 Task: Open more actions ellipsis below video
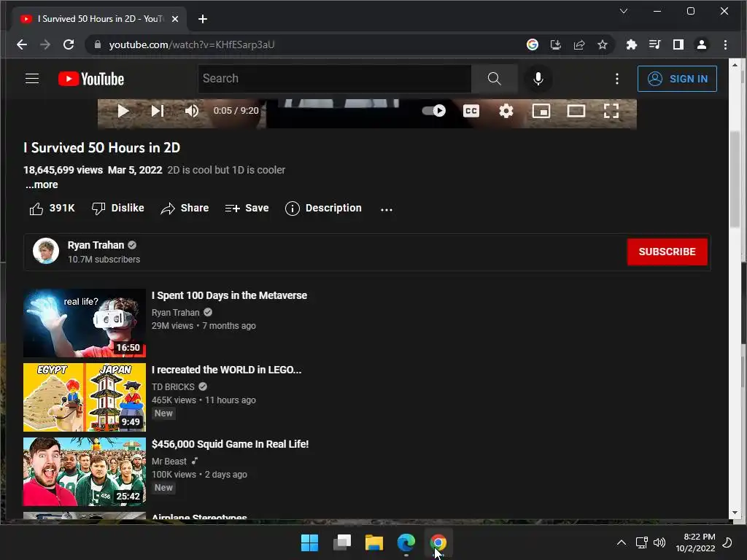click(387, 209)
